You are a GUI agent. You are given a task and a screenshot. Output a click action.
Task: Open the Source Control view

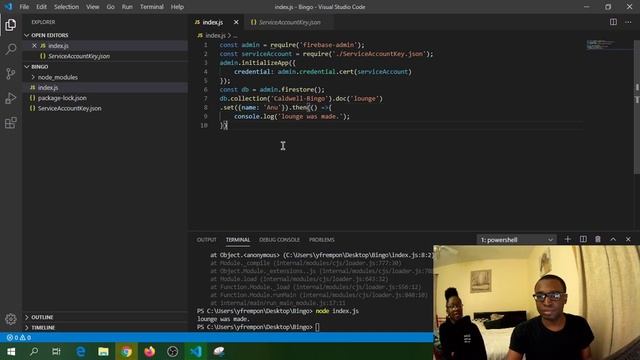point(11,74)
